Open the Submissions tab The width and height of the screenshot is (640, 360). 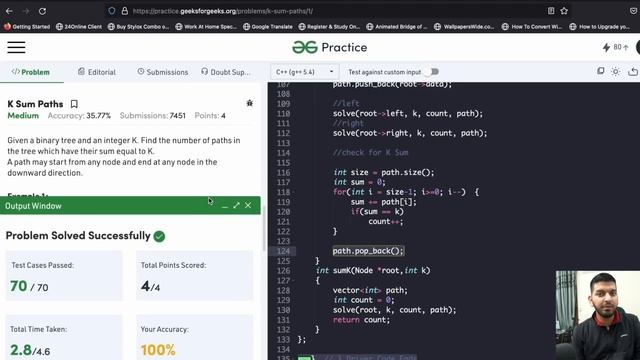(x=163, y=72)
